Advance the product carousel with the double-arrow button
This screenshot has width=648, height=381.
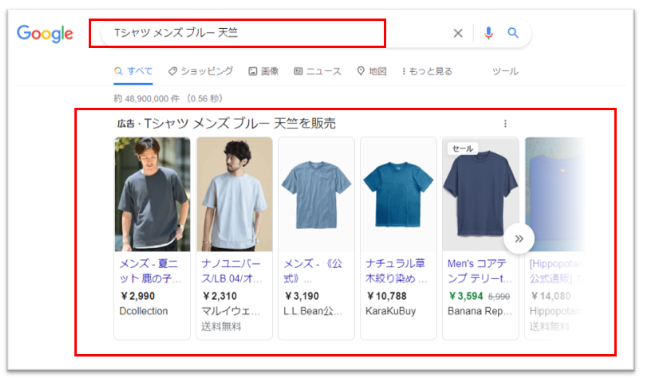519,238
